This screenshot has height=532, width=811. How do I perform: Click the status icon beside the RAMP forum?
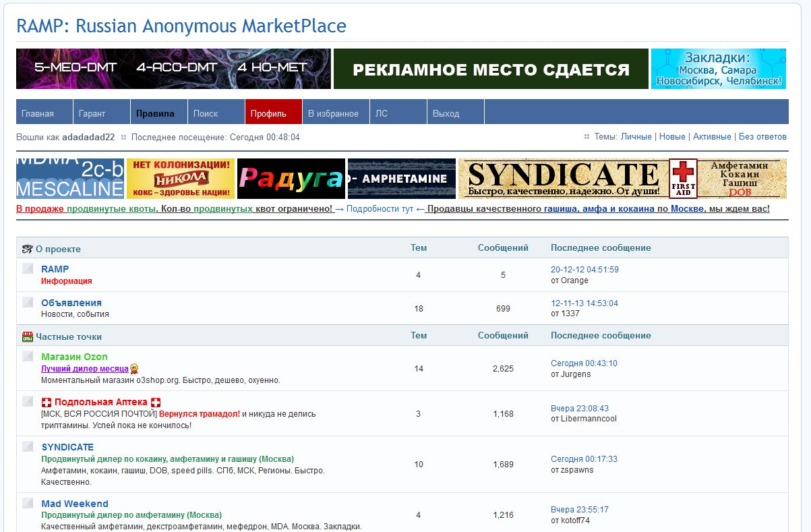[28, 268]
